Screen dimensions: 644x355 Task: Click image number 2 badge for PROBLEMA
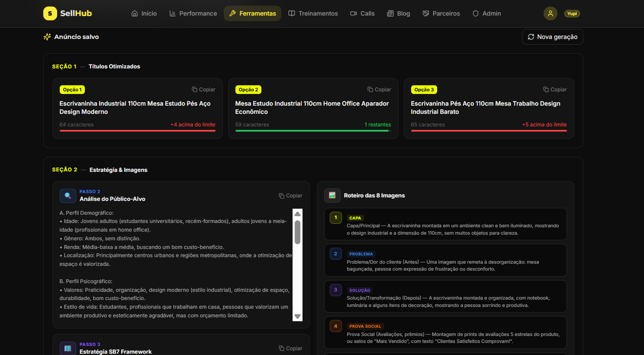[336, 254]
